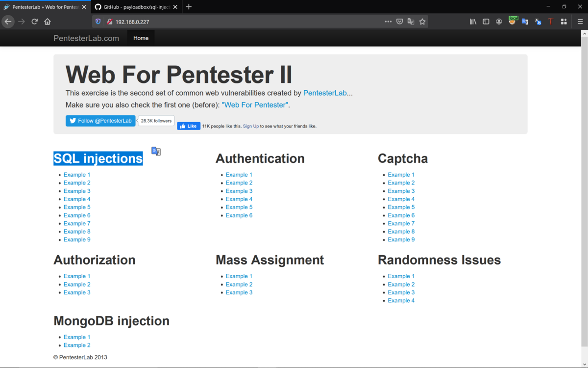This screenshot has height=368, width=588.
Task: Click the Facebook Sign Up link
Action: pyautogui.click(x=251, y=126)
